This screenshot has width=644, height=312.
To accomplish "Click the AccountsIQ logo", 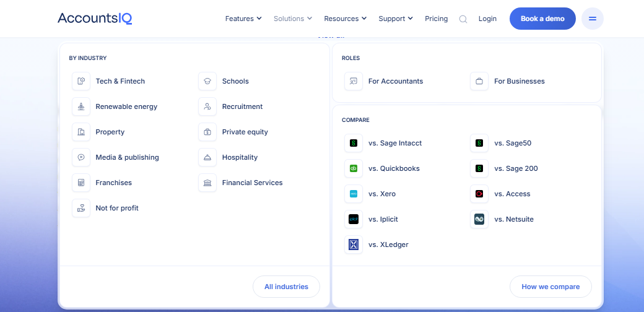I will point(95,18).
